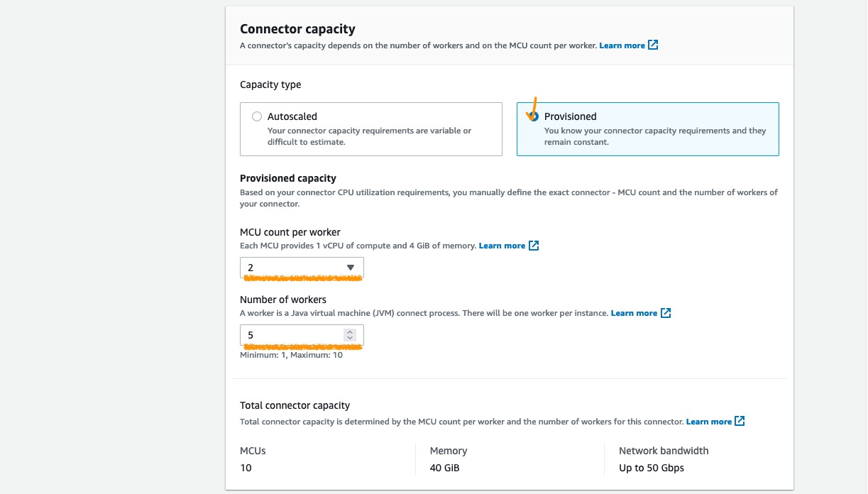The width and height of the screenshot is (868, 494).
Task: Open Learn more link about MCU compute
Action: (502, 246)
